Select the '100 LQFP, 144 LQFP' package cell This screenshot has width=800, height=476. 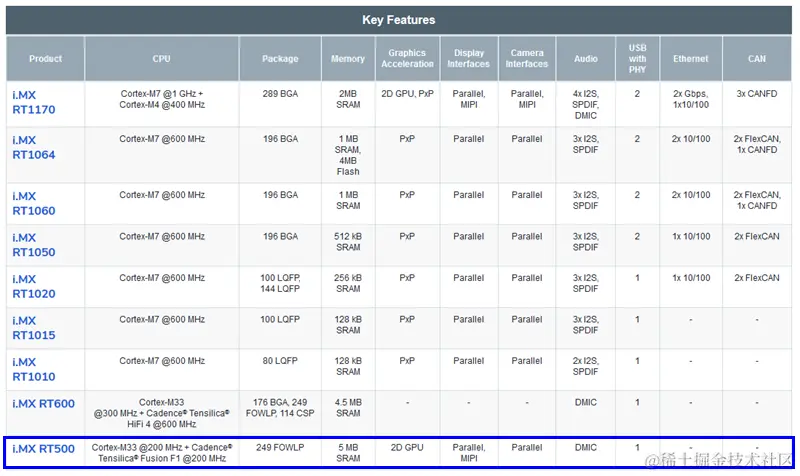tap(280, 286)
